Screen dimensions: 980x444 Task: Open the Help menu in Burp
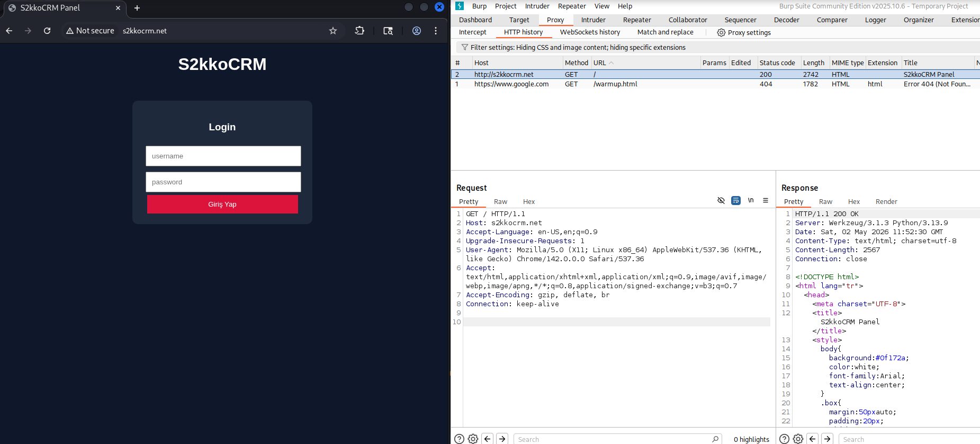625,6
